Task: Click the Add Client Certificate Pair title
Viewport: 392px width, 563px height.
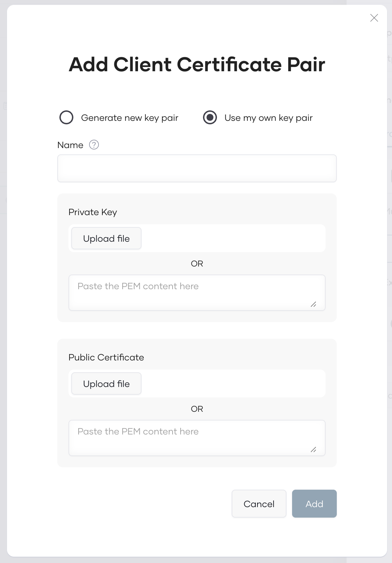Action: pos(197,65)
